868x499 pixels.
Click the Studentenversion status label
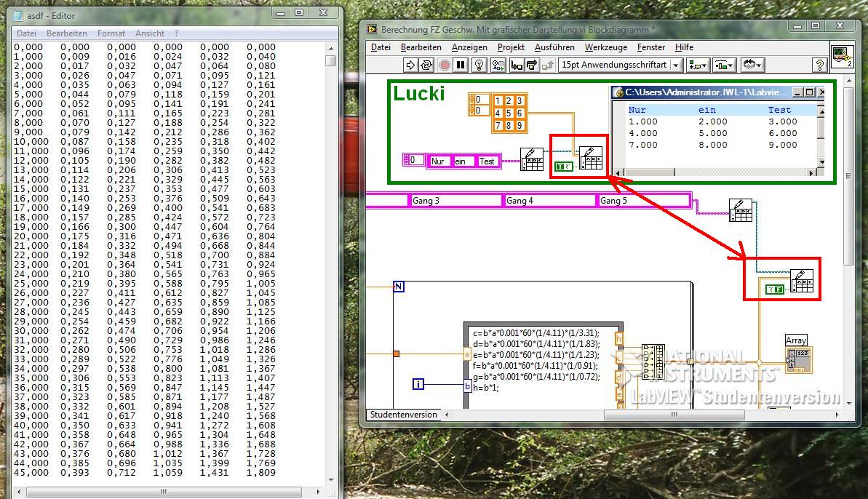(x=404, y=415)
